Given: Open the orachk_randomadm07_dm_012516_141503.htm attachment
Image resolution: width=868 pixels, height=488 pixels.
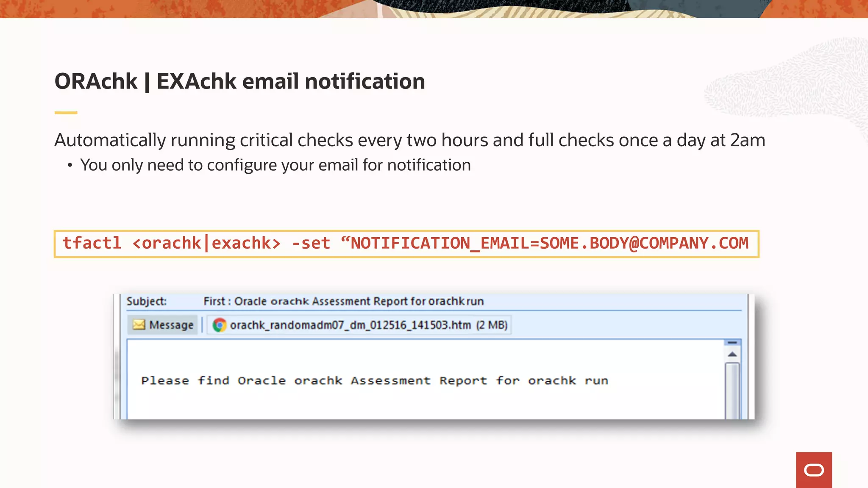Looking at the screenshot, I should click(359, 325).
